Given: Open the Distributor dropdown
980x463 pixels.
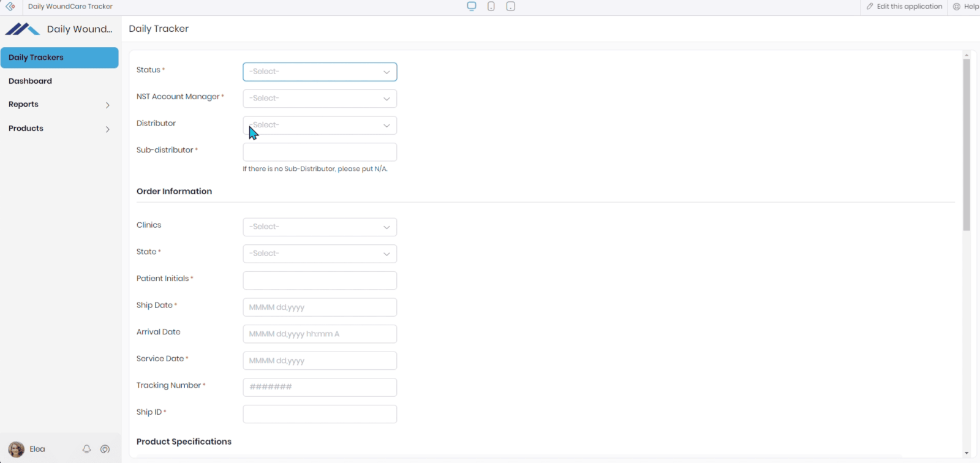Looking at the screenshot, I should click(x=320, y=125).
